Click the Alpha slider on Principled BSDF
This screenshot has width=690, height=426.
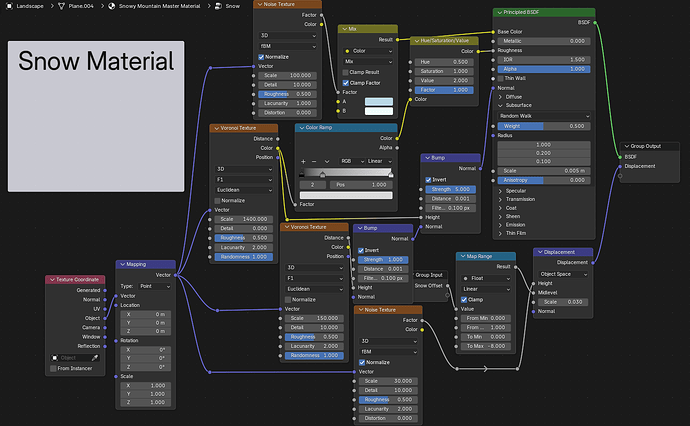(544, 69)
